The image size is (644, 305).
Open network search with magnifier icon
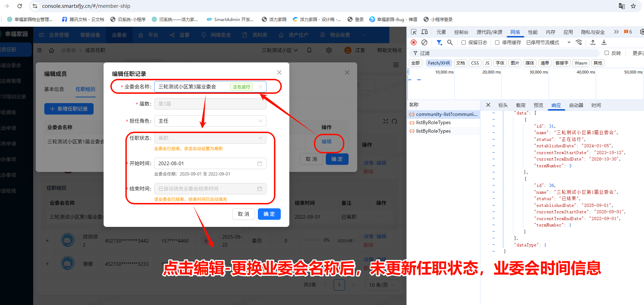pos(450,42)
